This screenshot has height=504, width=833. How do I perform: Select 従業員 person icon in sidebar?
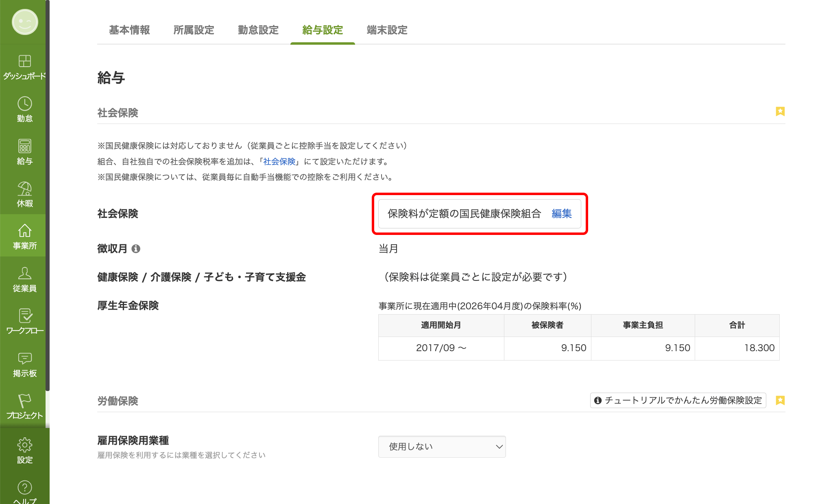24,274
